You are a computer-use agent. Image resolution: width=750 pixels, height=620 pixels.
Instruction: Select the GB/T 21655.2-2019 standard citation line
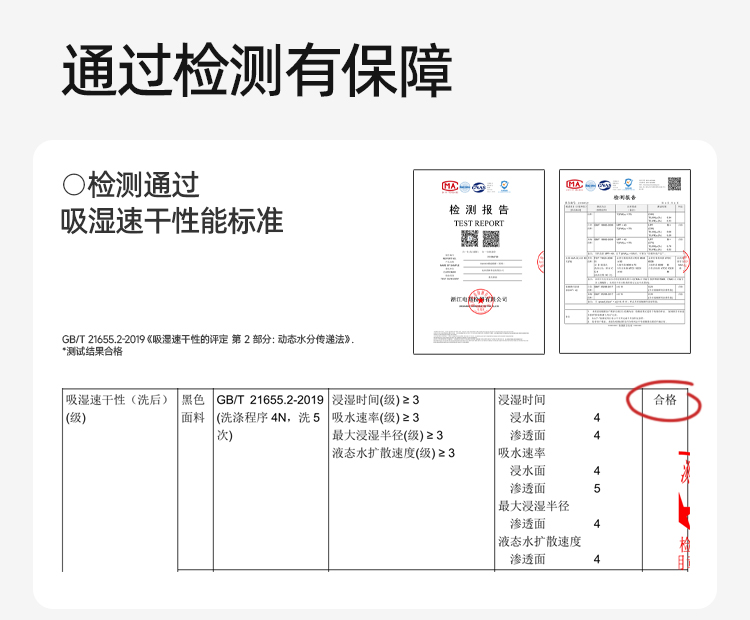point(208,339)
